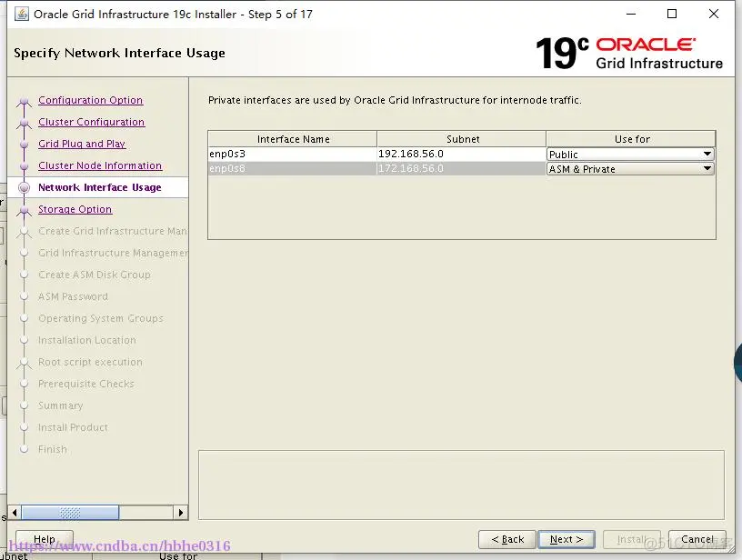Click right arrow of sidebar scrollbar
742x560 pixels.
[x=180, y=513]
